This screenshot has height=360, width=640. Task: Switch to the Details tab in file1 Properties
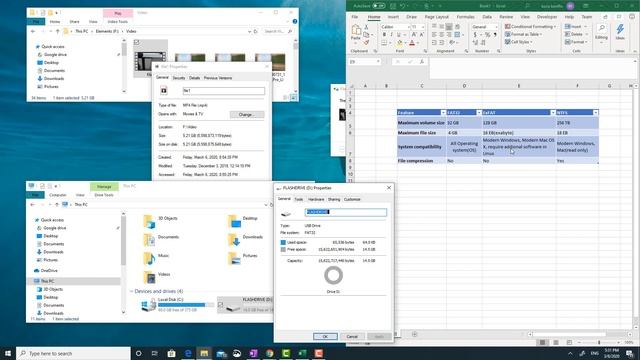pyautogui.click(x=194, y=78)
